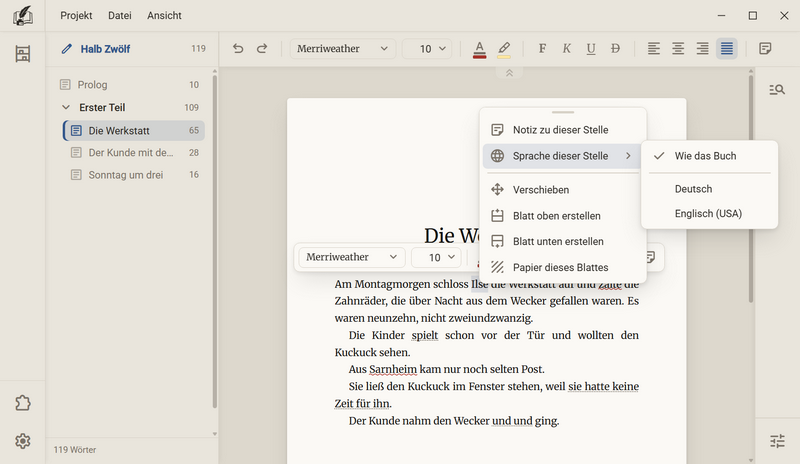This screenshot has width=800, height=464.
Task: Click the underlined word spielt
Action: pyautogui.click(x=424, y=335)
